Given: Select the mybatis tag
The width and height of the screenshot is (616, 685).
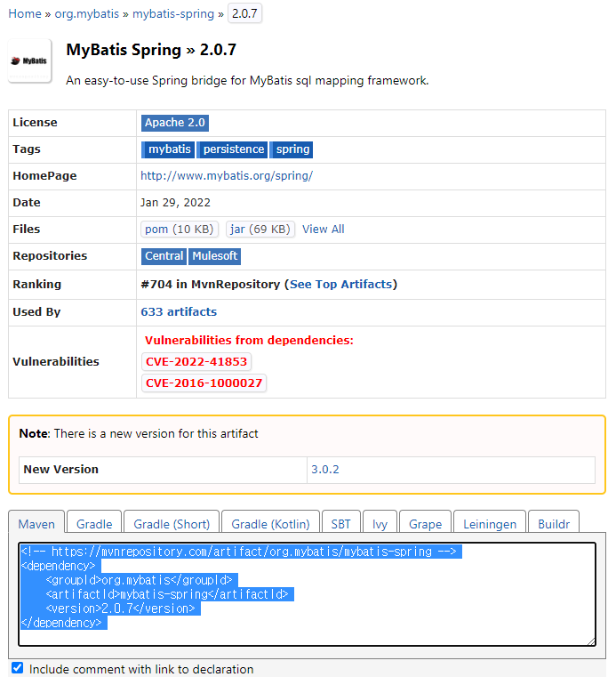Looking at the screenshot, I should pyautogui.click(x=168, y=149).
